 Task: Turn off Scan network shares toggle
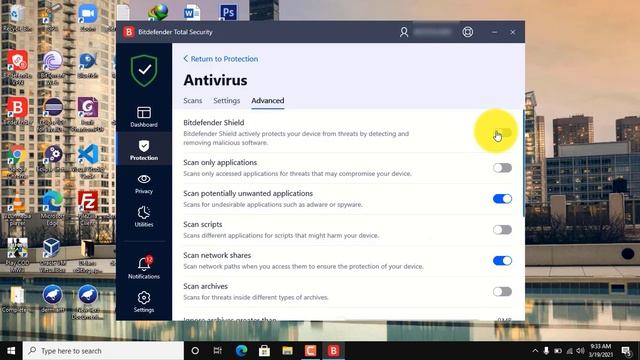coord(502,260)
